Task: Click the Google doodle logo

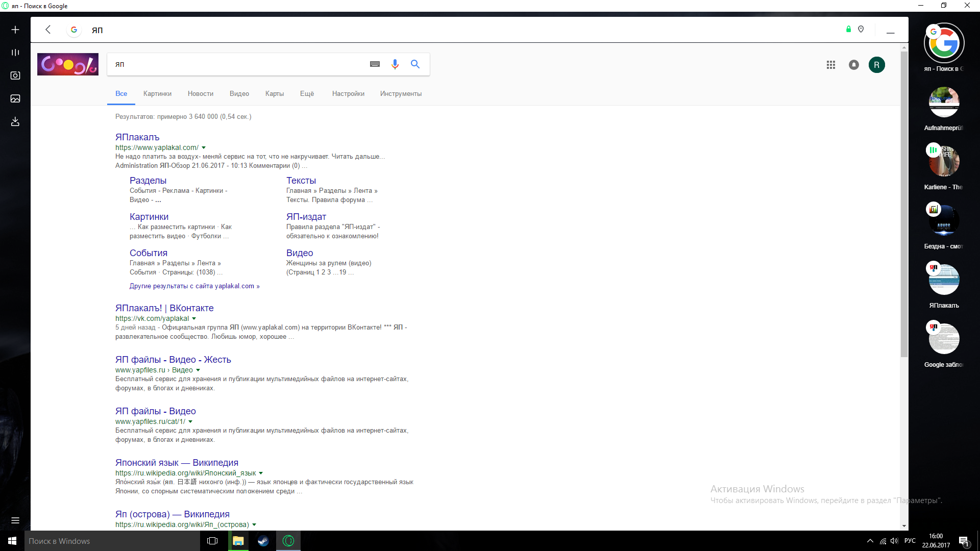Action: coord(68,64)
